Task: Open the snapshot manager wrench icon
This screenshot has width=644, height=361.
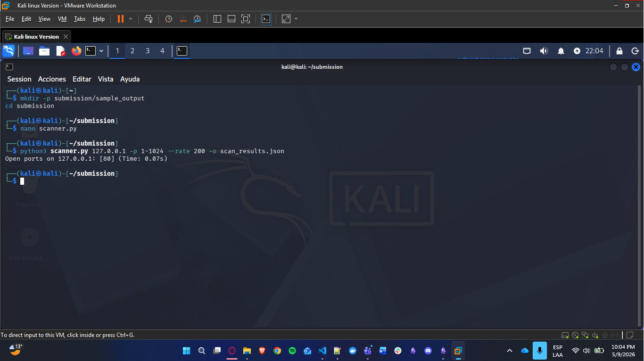Action: 198,19
